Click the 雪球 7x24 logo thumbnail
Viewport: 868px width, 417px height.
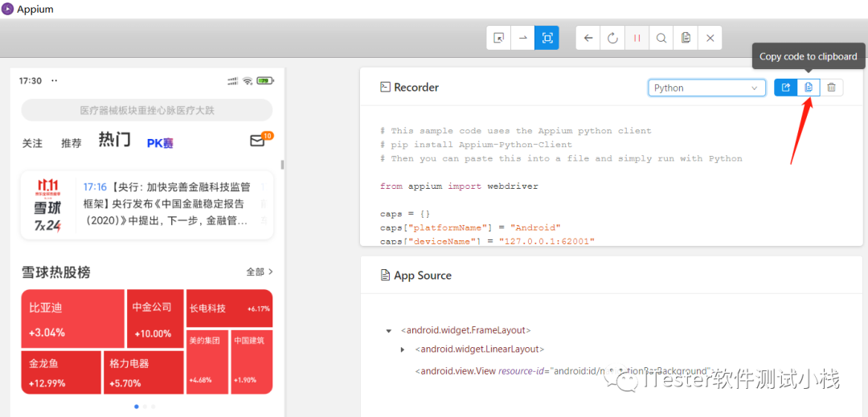coord(47,205)
